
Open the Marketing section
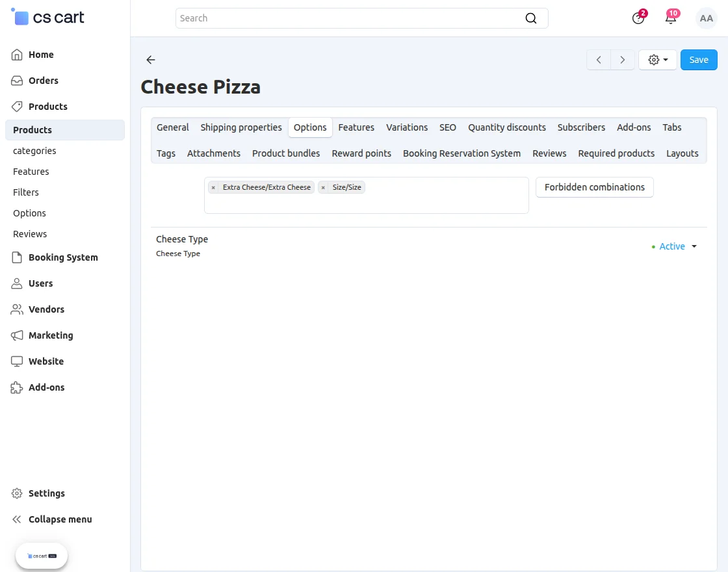point(50,335)
